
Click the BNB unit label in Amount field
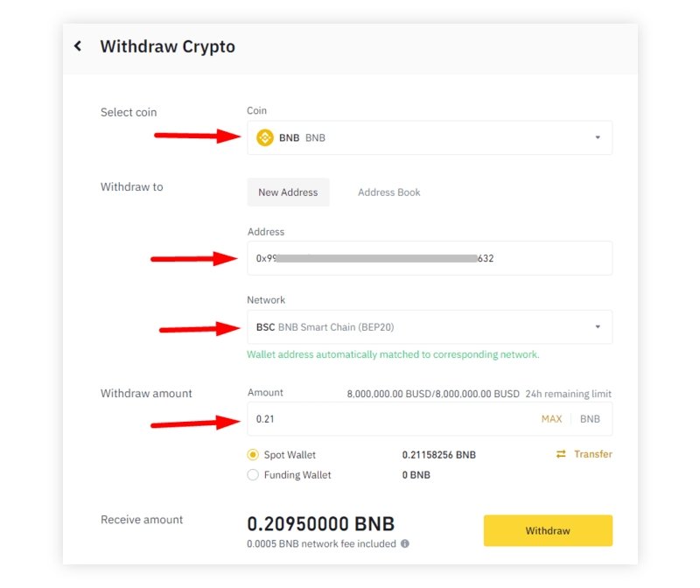[x=590, y=419]
